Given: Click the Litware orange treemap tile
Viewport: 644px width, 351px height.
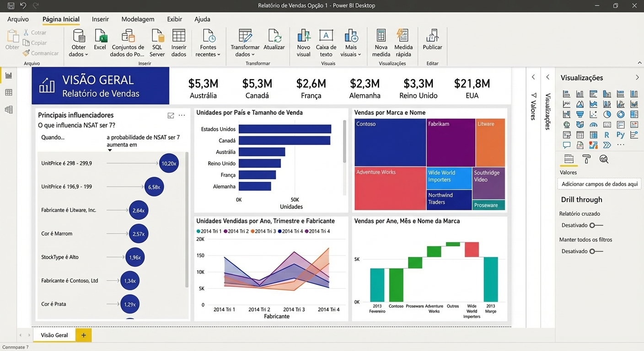Looking at the screenshot, I should [x=490, y=143].
